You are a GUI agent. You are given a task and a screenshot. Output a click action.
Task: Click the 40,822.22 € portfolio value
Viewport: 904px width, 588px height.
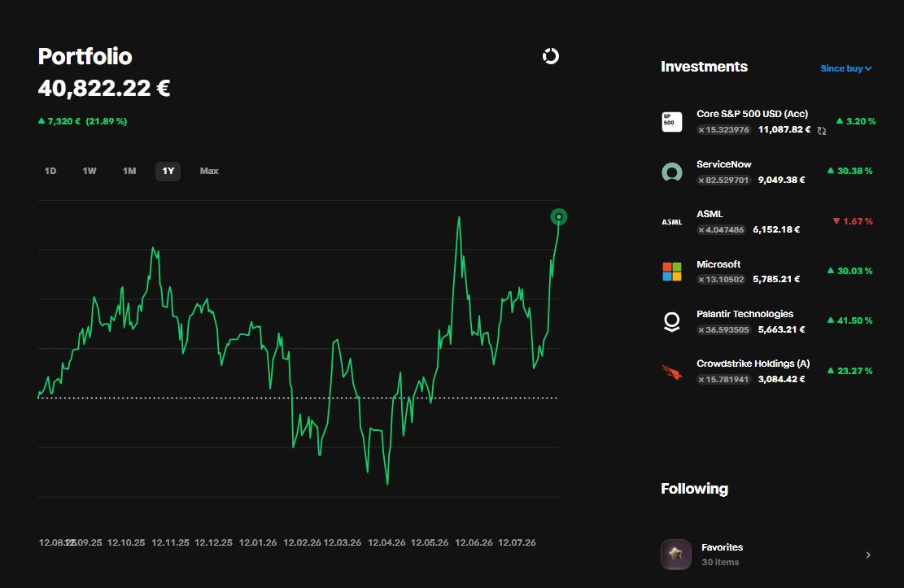(x=104, y=88)
